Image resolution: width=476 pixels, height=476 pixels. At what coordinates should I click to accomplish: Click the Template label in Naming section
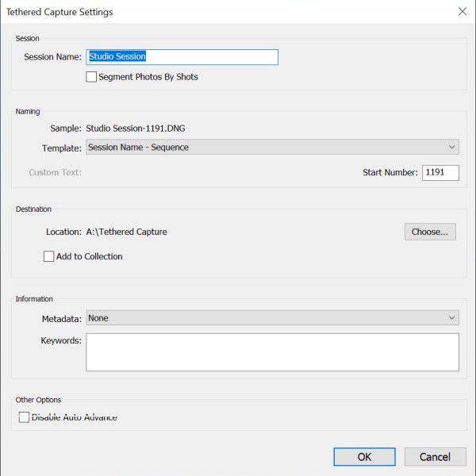tap(61, 148)
